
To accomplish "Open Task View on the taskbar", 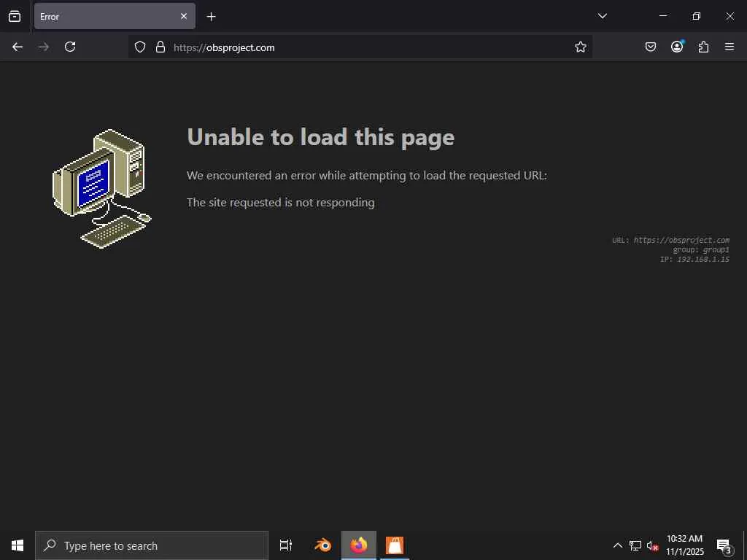I will click(x=285, y=545).
